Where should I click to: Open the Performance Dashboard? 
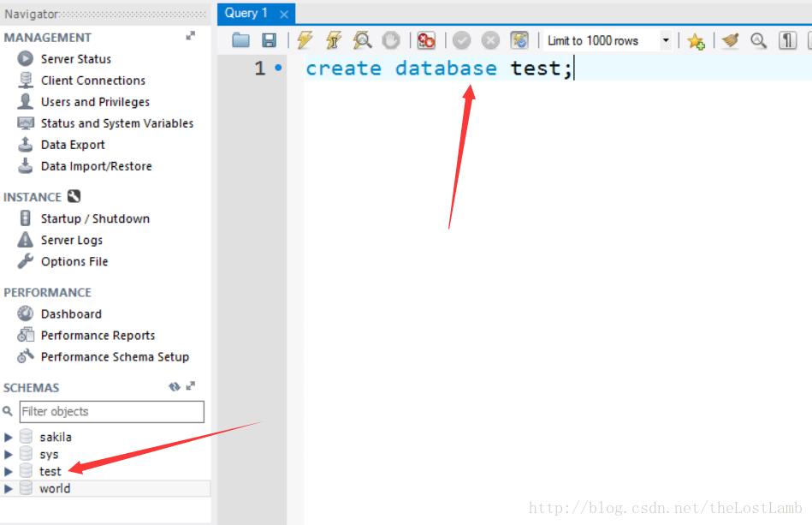pos(71,313)
